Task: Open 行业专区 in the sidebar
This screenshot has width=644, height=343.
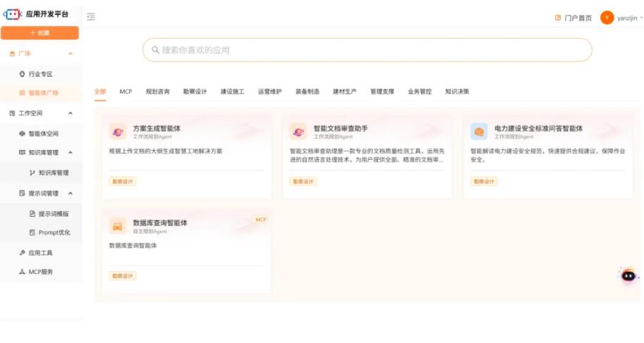Action: 40,74
